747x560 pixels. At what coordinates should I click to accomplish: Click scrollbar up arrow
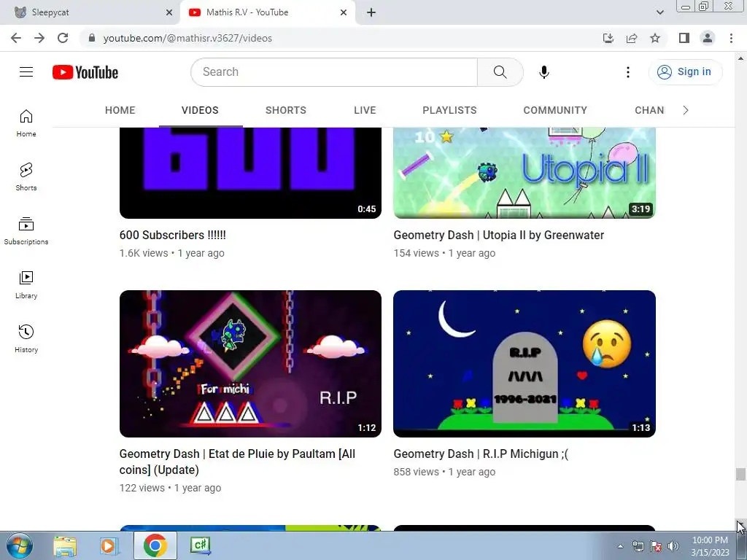point(740,58)
